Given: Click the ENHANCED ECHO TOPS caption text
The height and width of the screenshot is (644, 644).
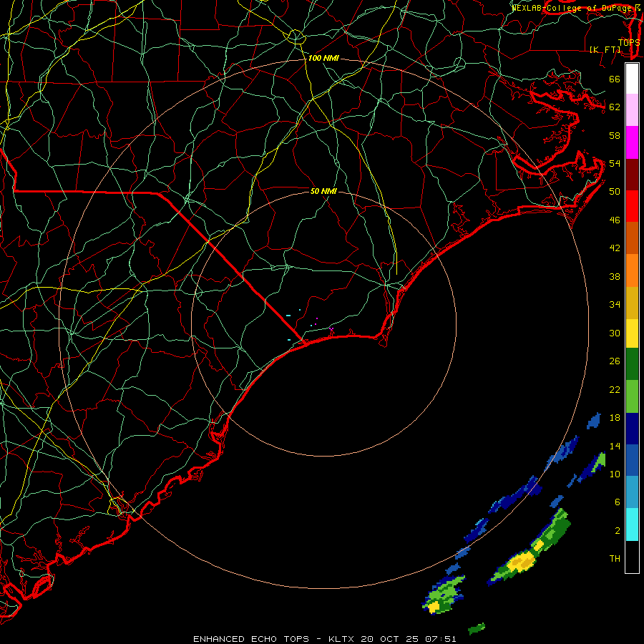Looking at the screenshot, I should tap(255, 639).
